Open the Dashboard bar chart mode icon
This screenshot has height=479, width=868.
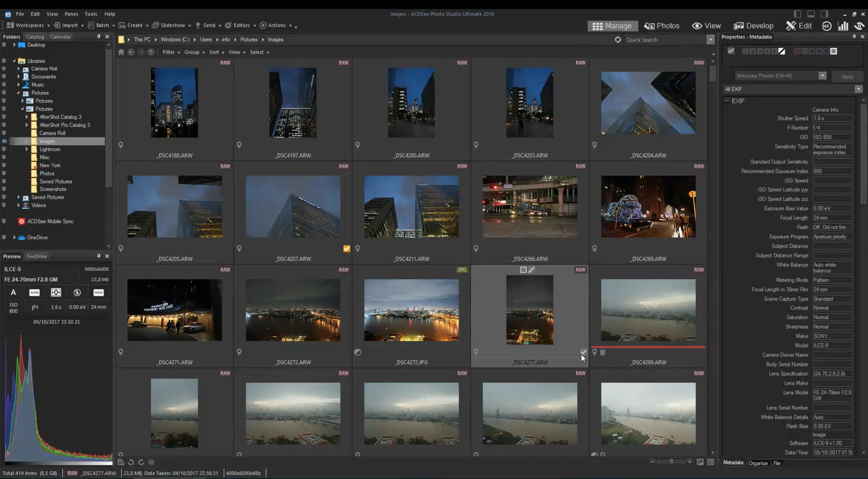[843, 26]
